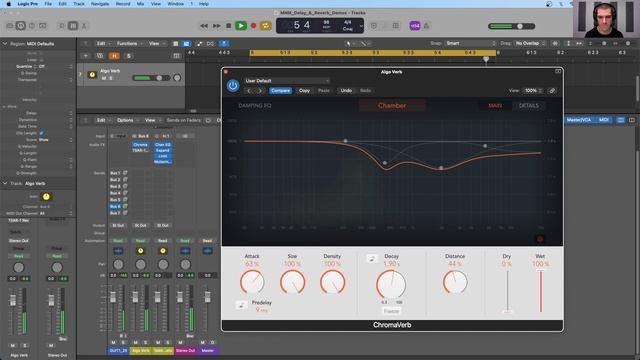Click the Wet level slider
The height and width of the screenshot is (360, 640).
click(540, 291)
